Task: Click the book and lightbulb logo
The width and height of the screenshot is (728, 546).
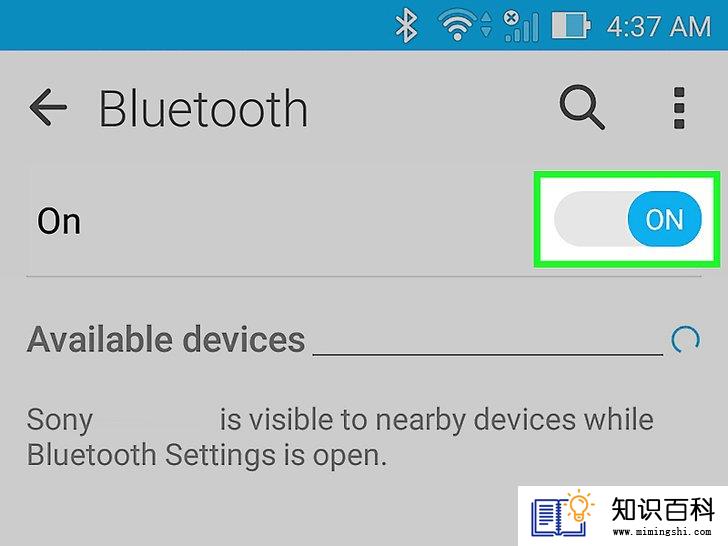Action: click(x=562, y=514)
